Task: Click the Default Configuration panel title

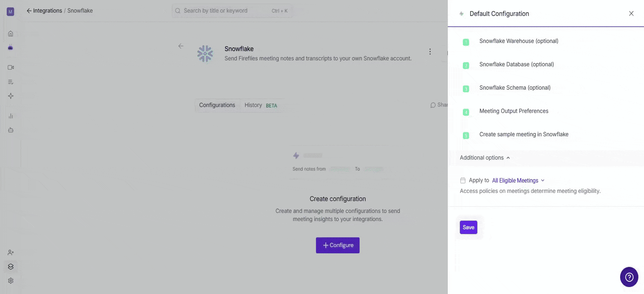Action: pos(499,14)
